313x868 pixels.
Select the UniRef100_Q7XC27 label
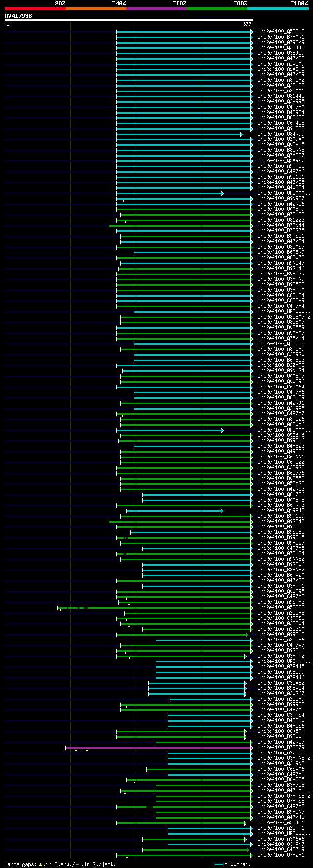[281, 155]
